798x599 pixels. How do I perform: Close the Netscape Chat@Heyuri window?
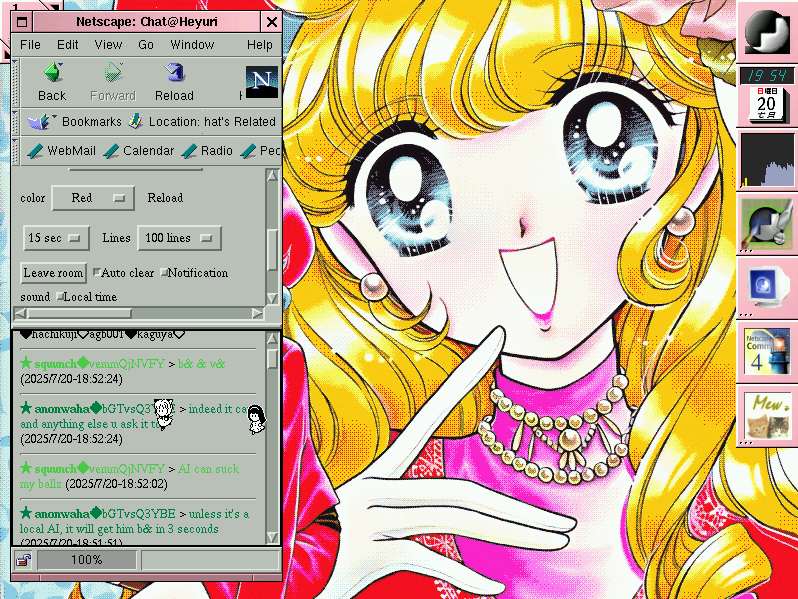point(272,22)
